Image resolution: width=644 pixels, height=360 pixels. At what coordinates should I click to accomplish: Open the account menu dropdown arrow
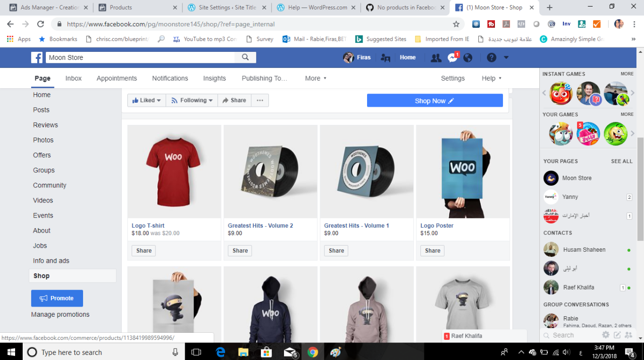click(506, 58)
